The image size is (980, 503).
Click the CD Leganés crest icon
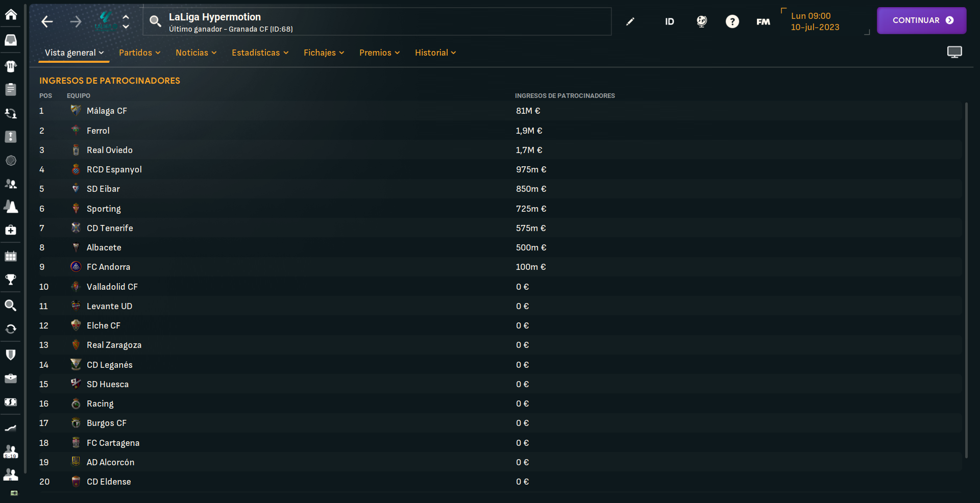[x=76, y=364]
